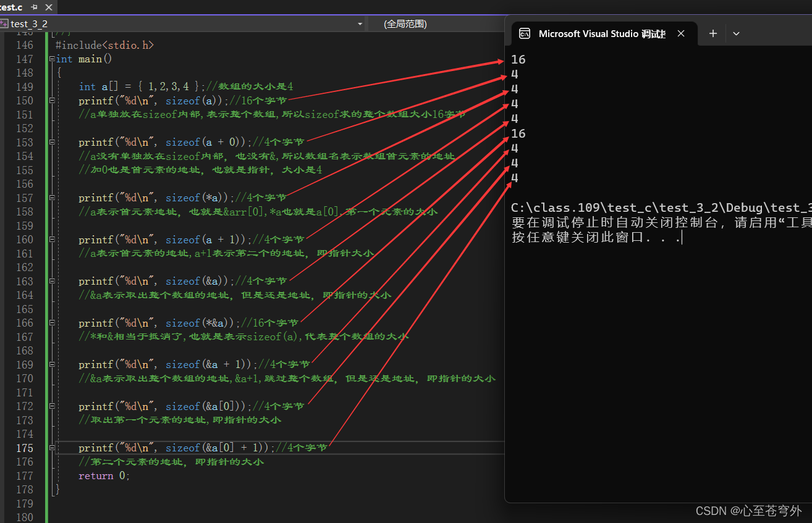Click the C:\class.109 path line in console
Image resolution: width=812 pixels, height=523 pixels.
(661, 208)
